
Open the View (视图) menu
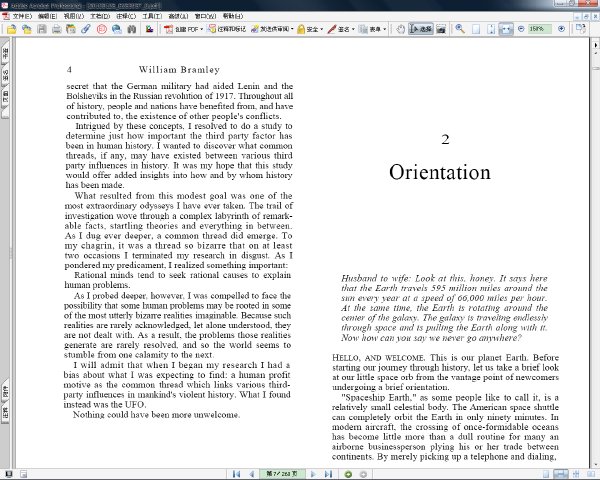(73, 16)
